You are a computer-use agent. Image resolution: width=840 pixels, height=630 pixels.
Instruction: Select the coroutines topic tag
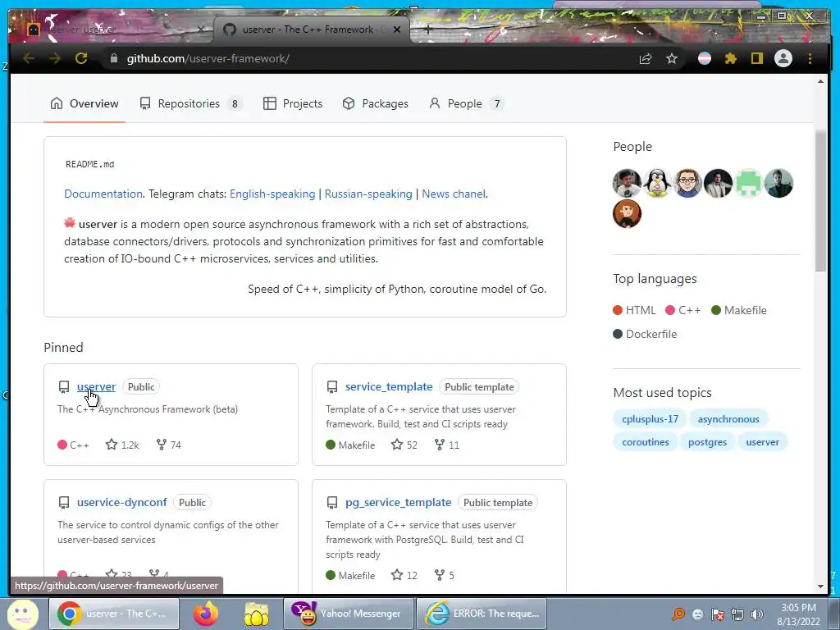[x=646, y=442]
